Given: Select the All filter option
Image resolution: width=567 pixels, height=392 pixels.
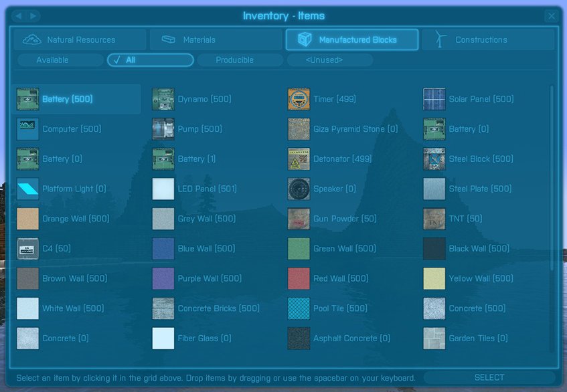Looking at the screenshot, I should click(151, 60).
